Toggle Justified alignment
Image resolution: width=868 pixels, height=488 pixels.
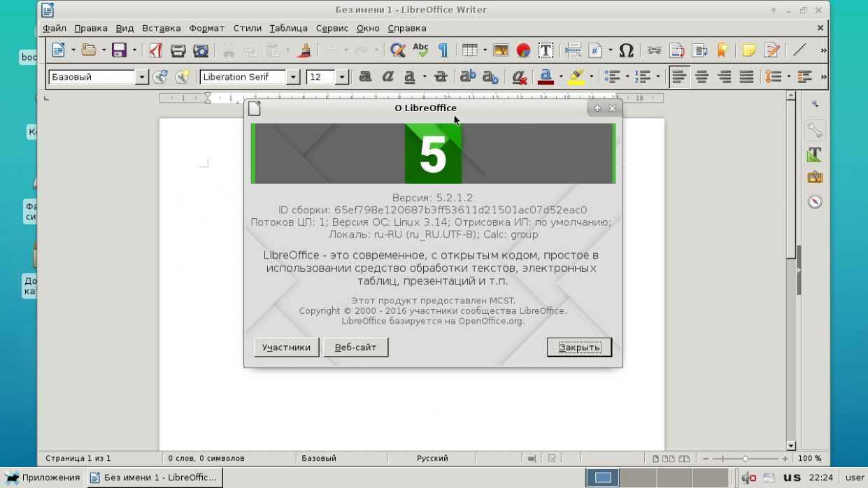(x=746, y=77)
